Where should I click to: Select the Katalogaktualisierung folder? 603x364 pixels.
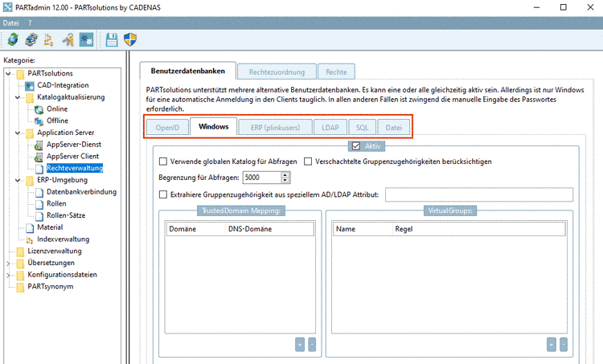pos(30,98)
